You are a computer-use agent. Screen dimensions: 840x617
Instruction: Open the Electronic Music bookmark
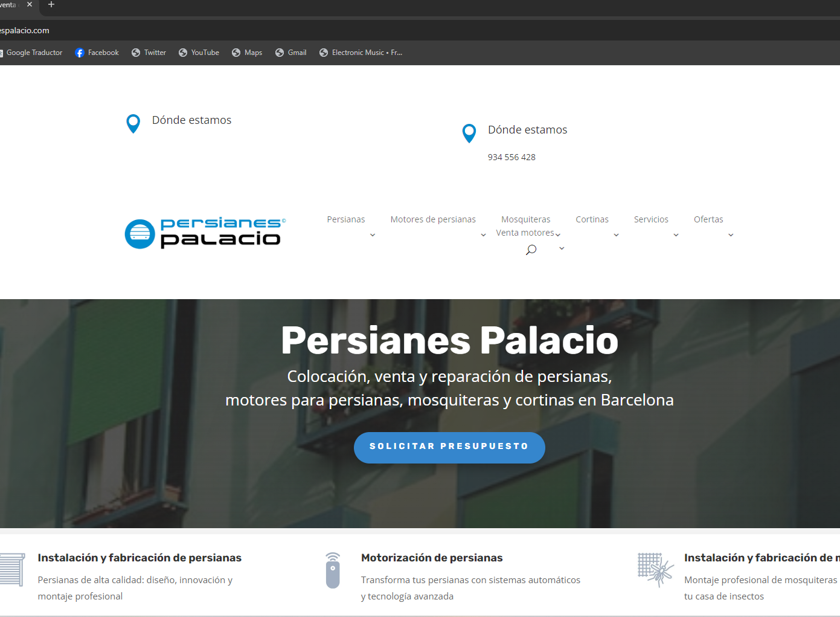point(361,53)
